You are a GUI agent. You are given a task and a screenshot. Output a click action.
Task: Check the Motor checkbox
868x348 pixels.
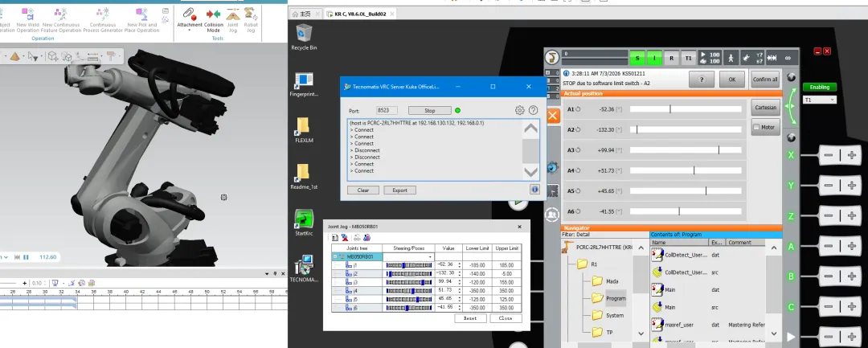pos(756,127)
